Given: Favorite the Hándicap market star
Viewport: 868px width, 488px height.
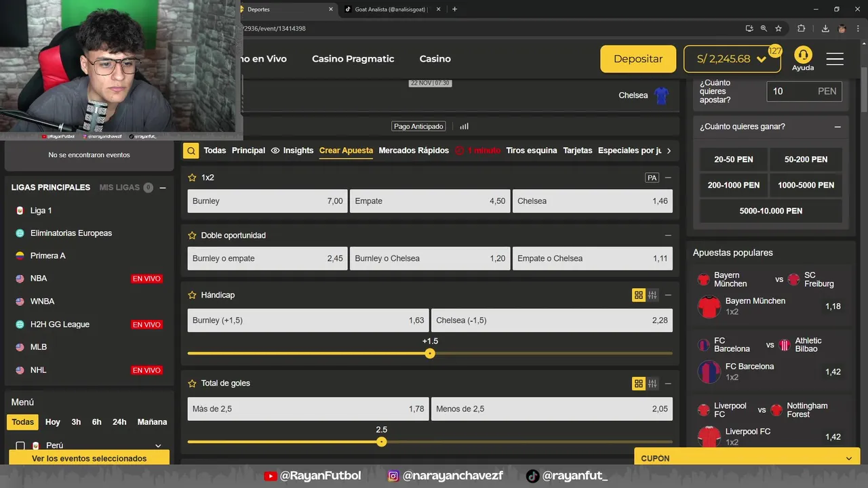Looking at the screenshot, I should 192,296.
